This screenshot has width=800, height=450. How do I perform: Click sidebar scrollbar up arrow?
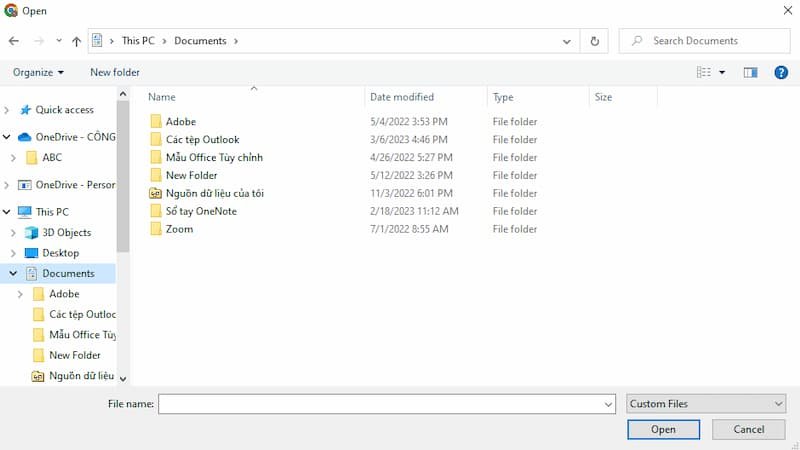pyautogui.click(x=122, y=94)
